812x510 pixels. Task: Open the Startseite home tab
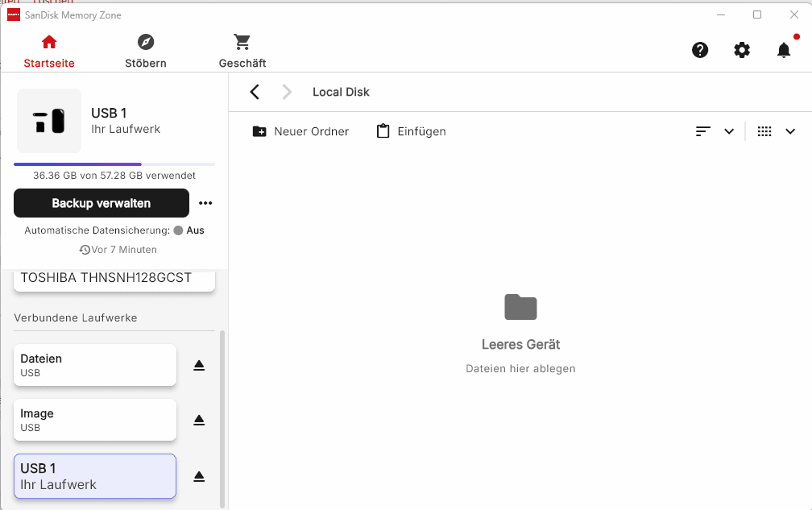[x=49, y=52]
